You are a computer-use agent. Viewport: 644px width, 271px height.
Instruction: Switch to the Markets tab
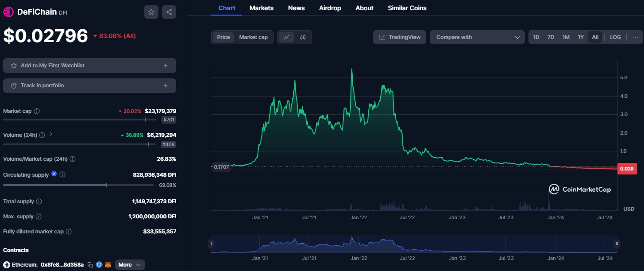point(261,8)
